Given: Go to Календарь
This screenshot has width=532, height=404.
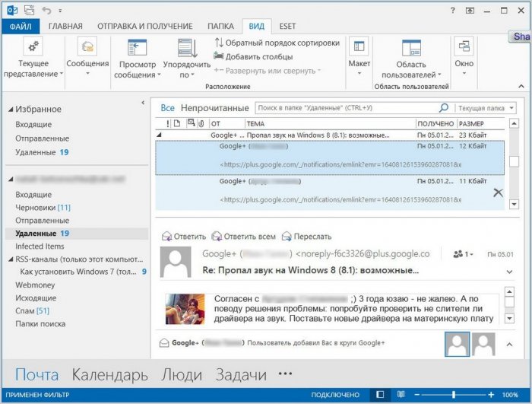Looking at the screenshot, I should tap(110, 375).
